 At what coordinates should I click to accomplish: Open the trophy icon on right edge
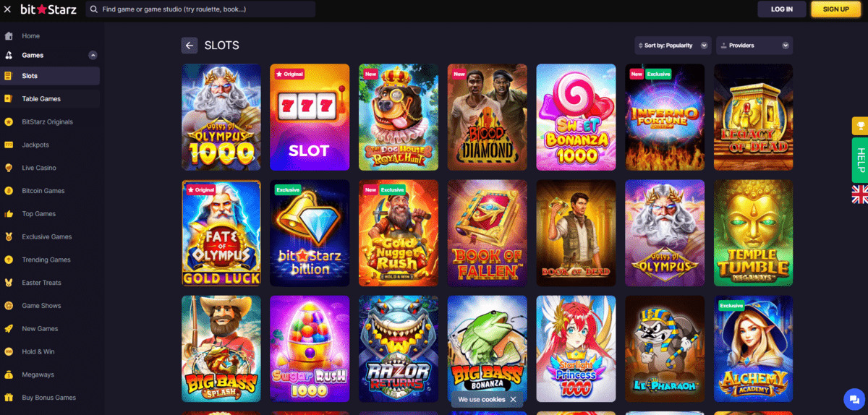pyautogui.click(x=859, y=127)
